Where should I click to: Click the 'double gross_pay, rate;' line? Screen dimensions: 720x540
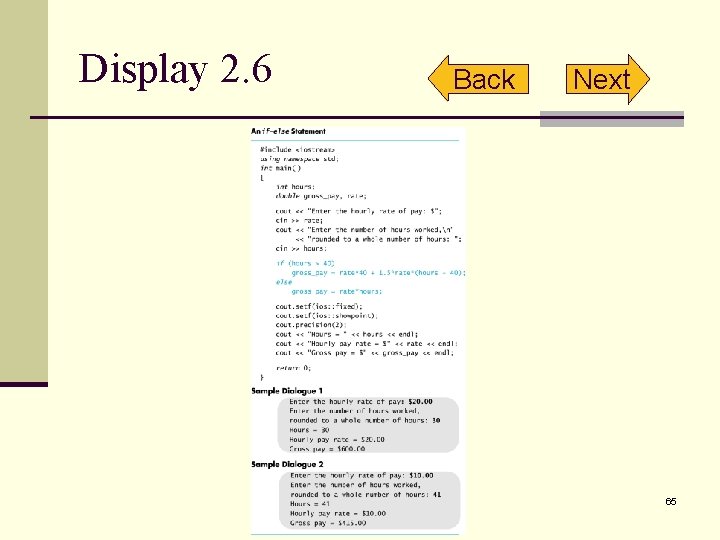click(321, 196)
